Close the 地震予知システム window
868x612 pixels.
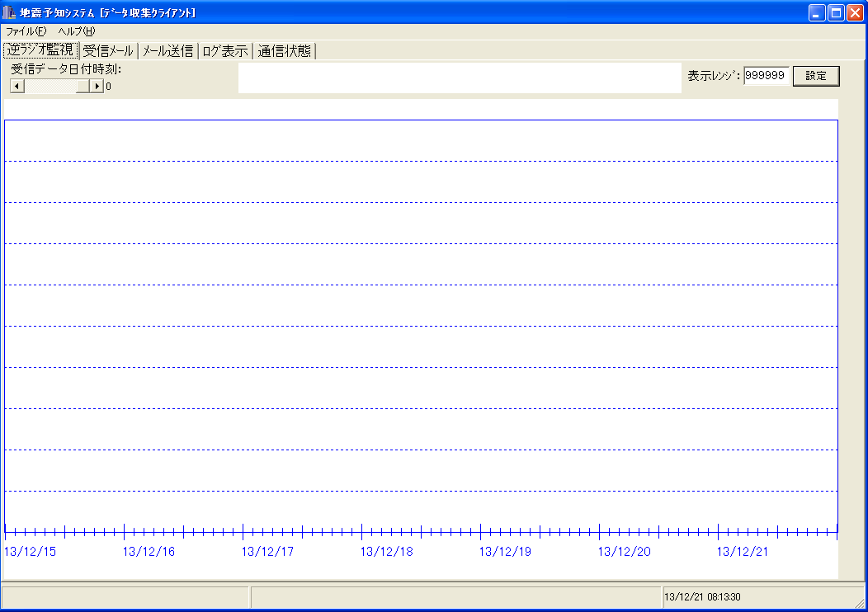tap(855, 12)
